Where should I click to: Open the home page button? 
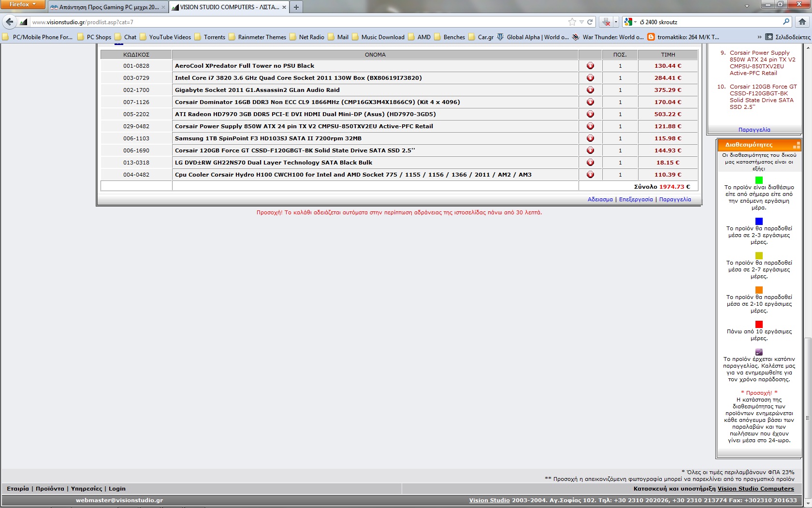pos(802,22)
